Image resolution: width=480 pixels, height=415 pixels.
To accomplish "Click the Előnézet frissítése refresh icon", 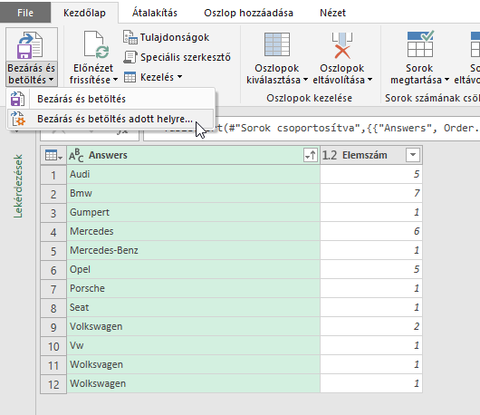I will pos(96,45).
